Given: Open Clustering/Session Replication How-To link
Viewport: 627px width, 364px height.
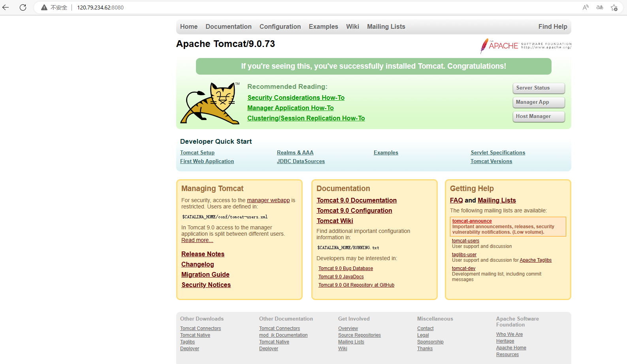Looking at the screenshot, I should 306,118.
